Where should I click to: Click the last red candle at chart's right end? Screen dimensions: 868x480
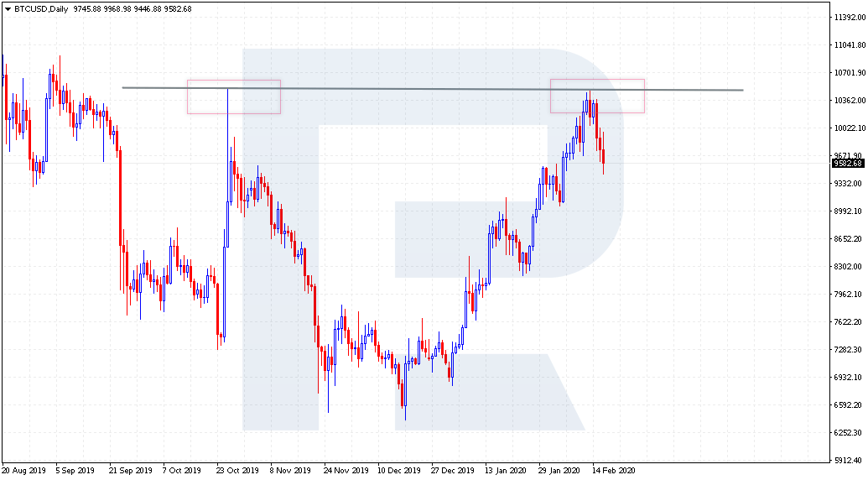tap(604, 156)
